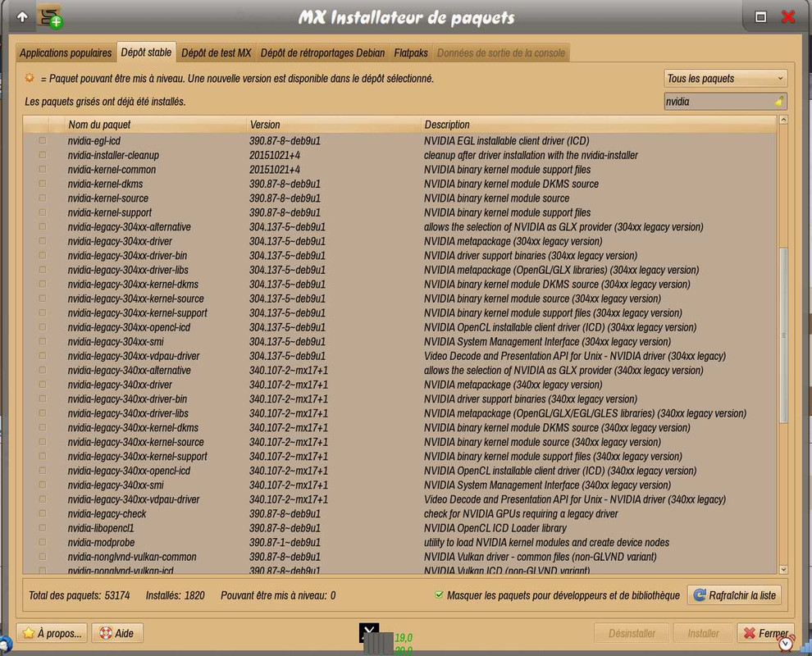Click the up arrow icon in title bar
The width and height of the screenshot is (812, 656).
tap(22, 17)
